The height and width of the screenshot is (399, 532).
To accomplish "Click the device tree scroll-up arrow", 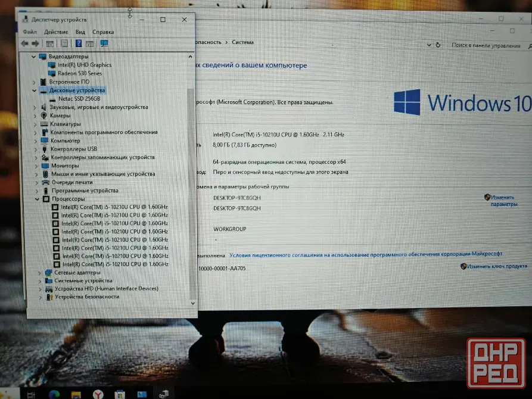I will tap(190, 57).
